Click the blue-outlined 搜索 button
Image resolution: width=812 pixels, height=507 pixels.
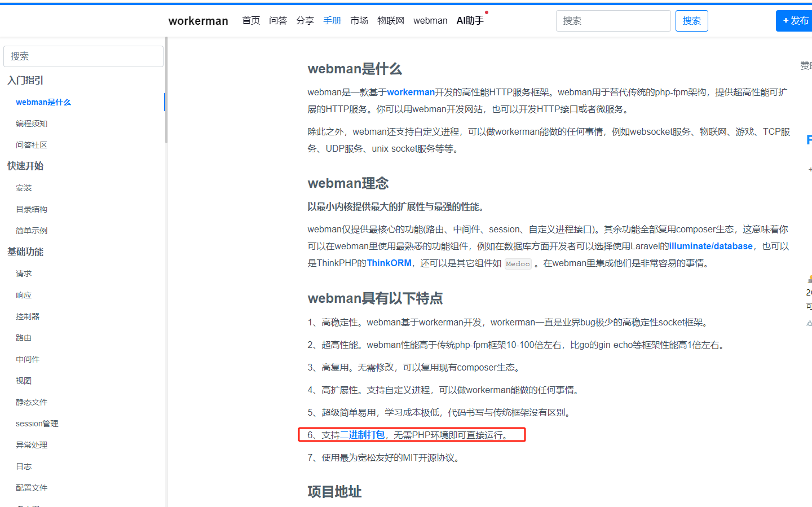(x=692, y=21)
